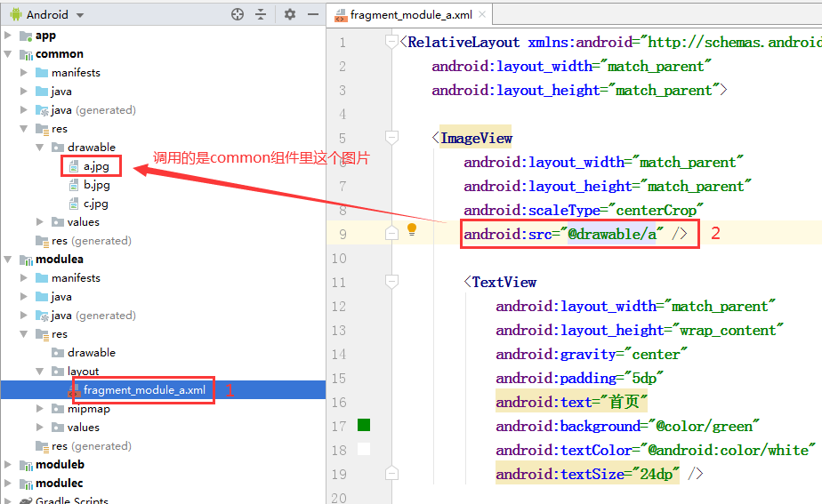Expand the moduleb module node
This screenshot has height=504, width=822.
point(8,465)
